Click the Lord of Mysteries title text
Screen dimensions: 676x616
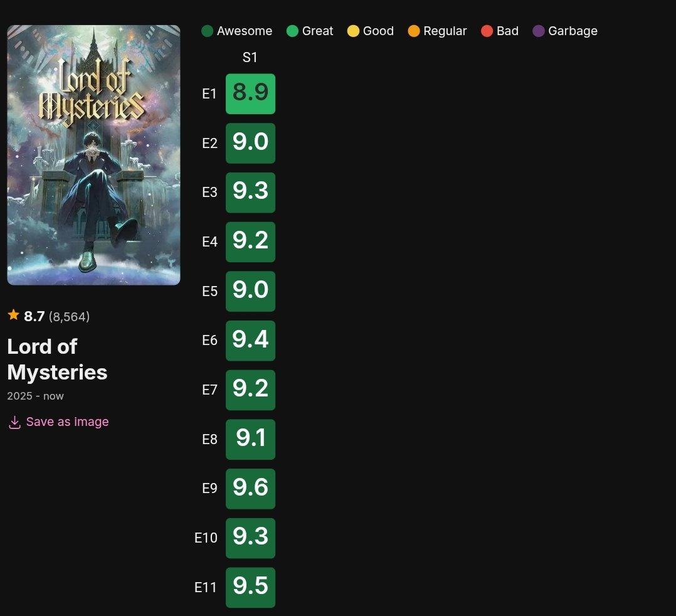tap(57, 359)
